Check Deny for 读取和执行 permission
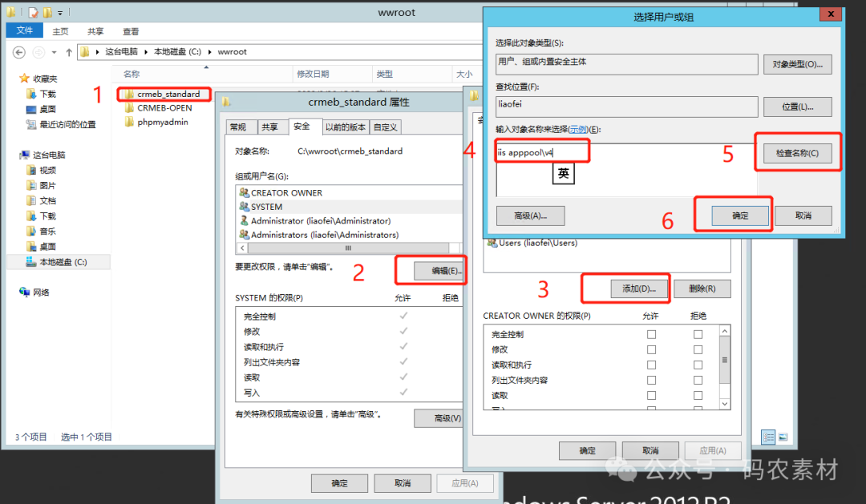The image size is (866, 504). click(698, 365)
